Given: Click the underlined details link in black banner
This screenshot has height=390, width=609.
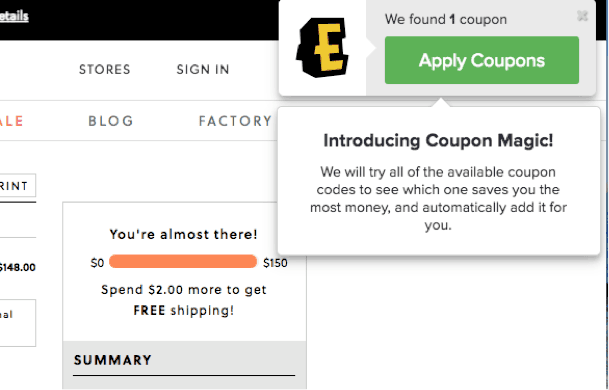Looking at the screenshot, I should click(x=14, y=16).
